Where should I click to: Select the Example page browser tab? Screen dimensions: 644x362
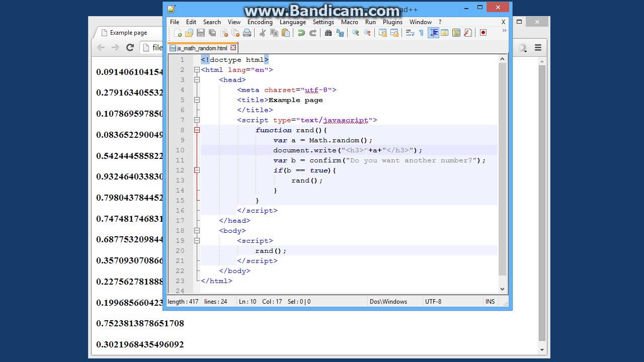(128, 33)
